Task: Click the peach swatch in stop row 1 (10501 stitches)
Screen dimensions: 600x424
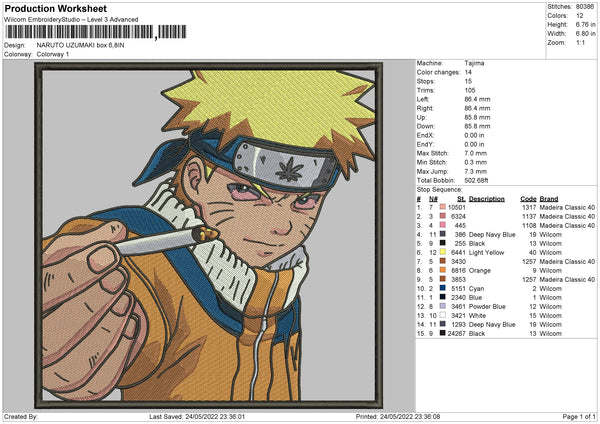Action: click(443, 207)
